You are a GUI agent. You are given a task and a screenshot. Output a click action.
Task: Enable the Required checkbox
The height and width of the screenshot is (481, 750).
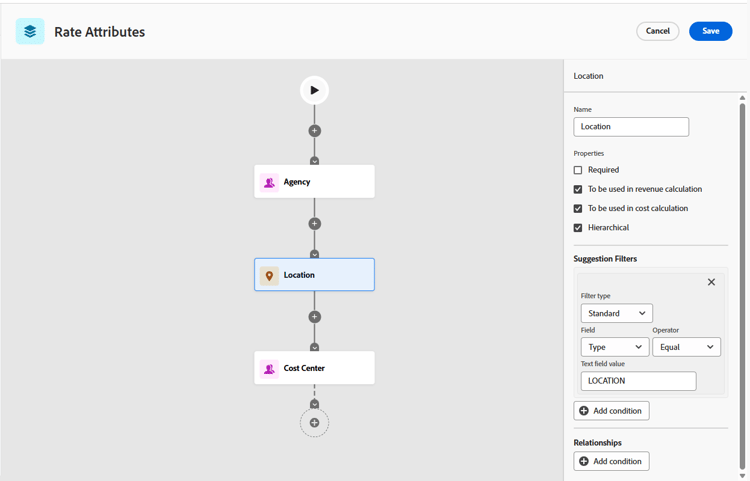(578, 170)
